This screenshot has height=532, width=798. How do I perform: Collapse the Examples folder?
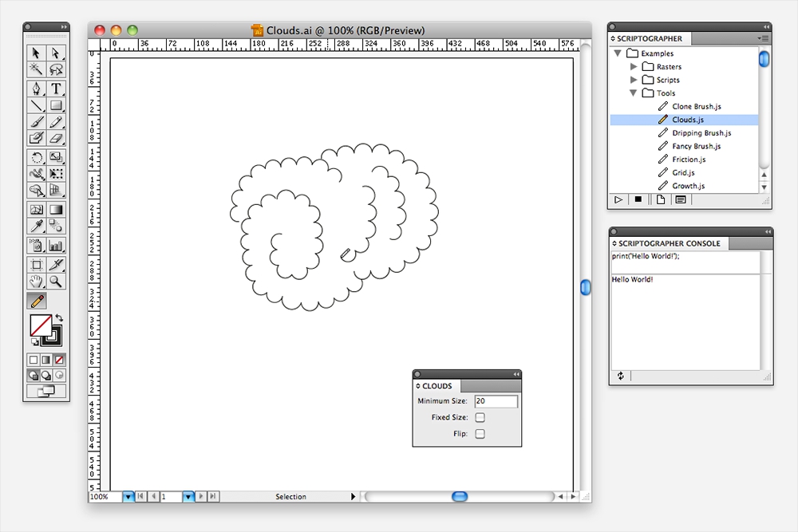click(x=618, y=53)
